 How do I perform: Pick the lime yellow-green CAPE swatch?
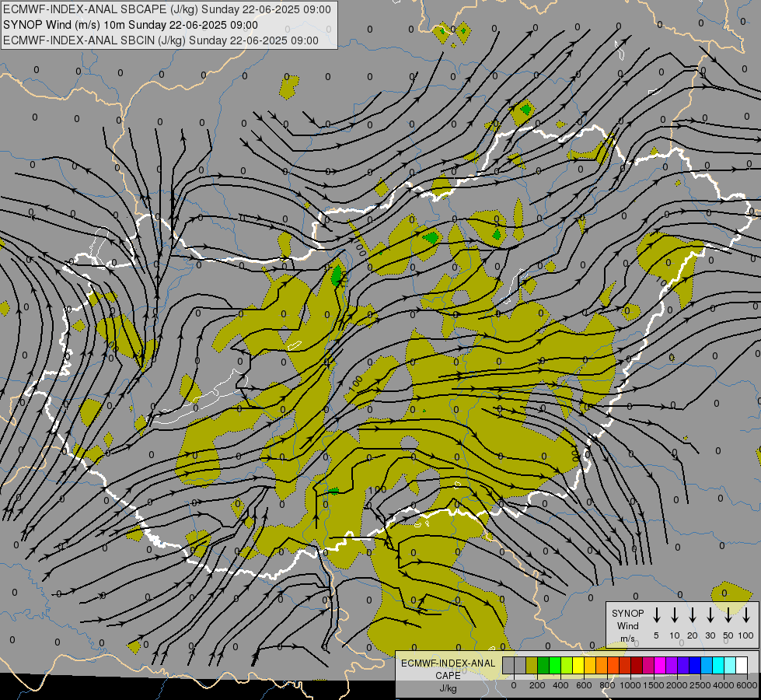pyautogui.click(x=567, y=665)
